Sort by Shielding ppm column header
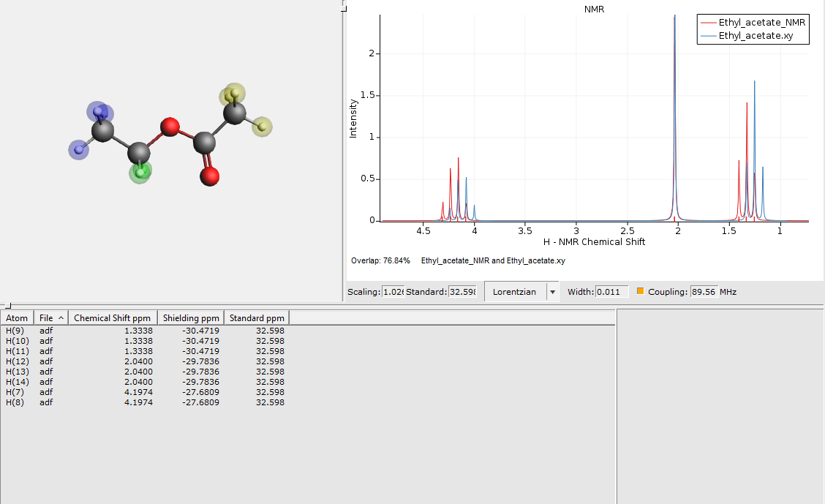The width and height of the screenshot is (825, 504). tap(191, 317)
